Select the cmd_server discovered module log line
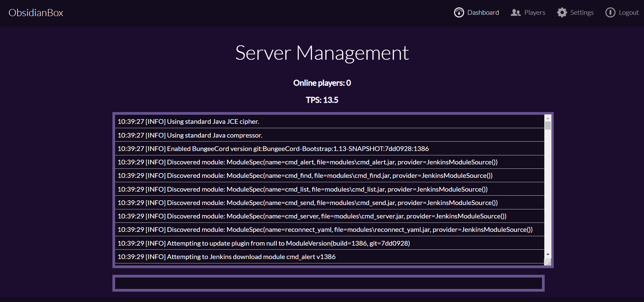Screen dimensions: 644x302 [330, 216]
